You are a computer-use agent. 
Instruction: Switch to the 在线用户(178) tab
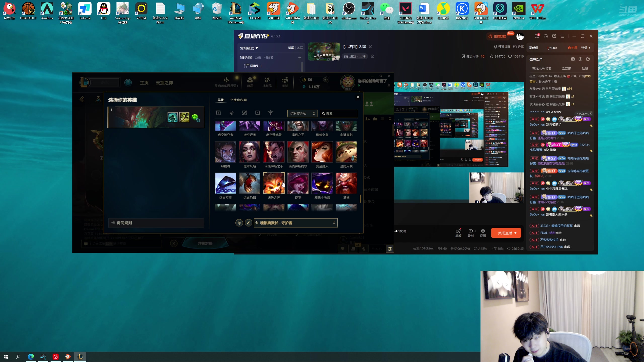[541, 68]
